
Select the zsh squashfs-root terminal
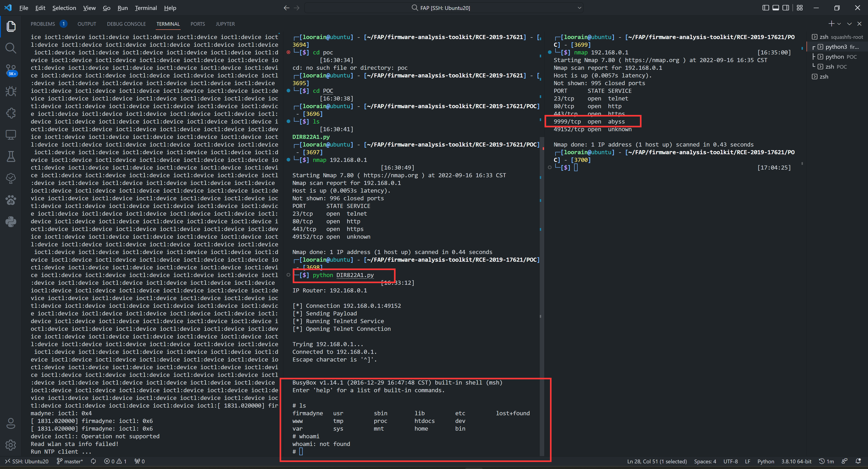pyautogui.click(x=837, y=37)
